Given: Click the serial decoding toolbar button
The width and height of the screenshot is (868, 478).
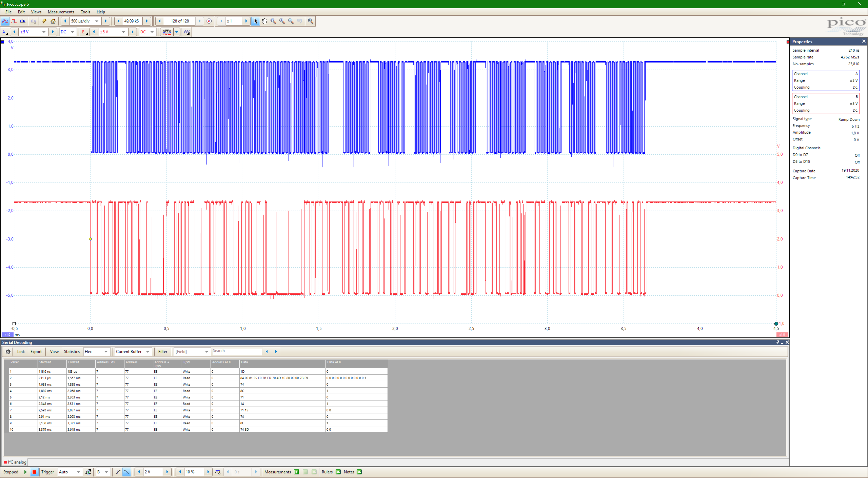Looking at the screenshot, I should click(167, 32).
